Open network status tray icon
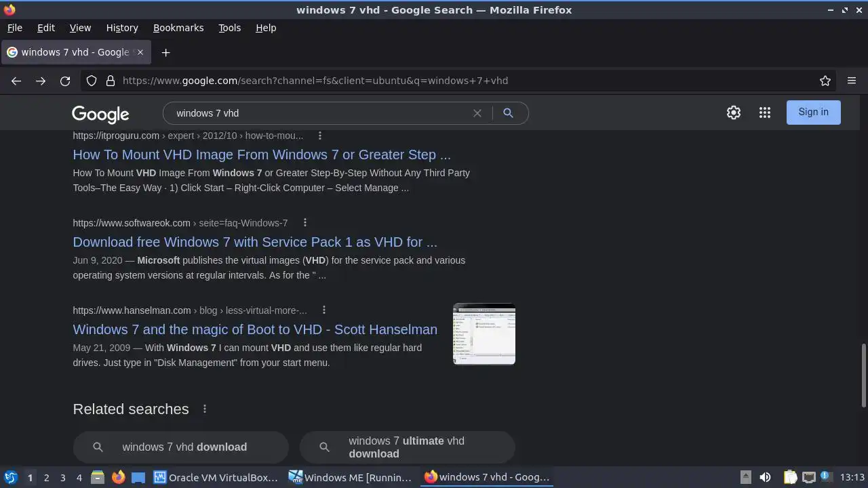This screenshot has height=488, width=868. tap(808, 477)
